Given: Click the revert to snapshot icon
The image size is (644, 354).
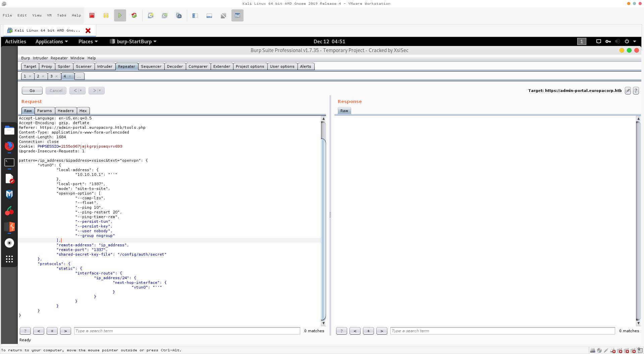Looking at the screenshot, I should pos(165,15).
